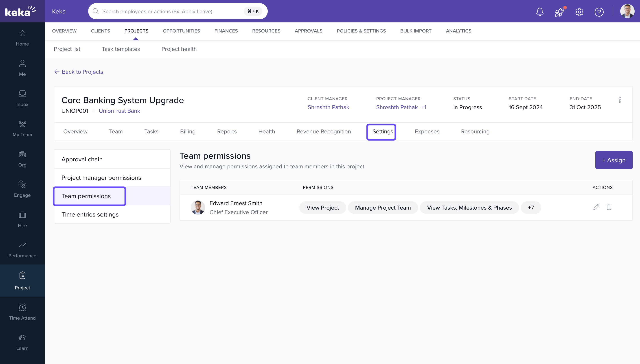
Task: Open the user profile avatar in header
Action: (x=627, y=11)
